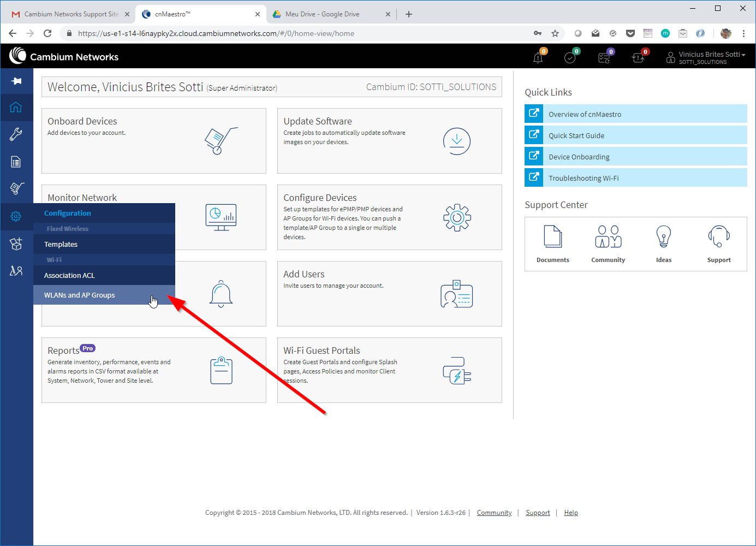Open the sync alert icon in header
The image size is (756, 546).
pyautogui.click(x=638, y=57)
